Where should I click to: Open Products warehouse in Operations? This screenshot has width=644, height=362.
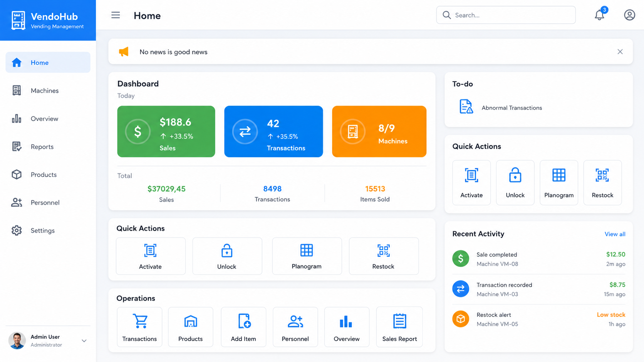coord(191,327)
